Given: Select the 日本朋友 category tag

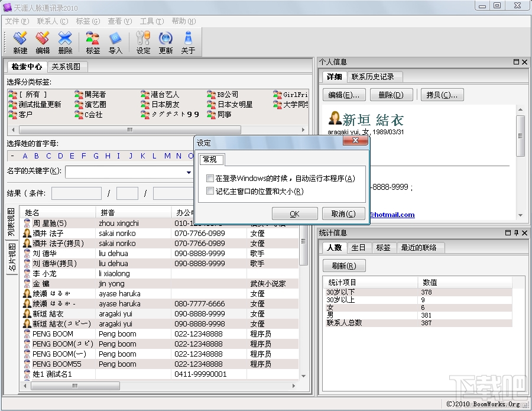Looking at the screenshot, I should [160, 104].
